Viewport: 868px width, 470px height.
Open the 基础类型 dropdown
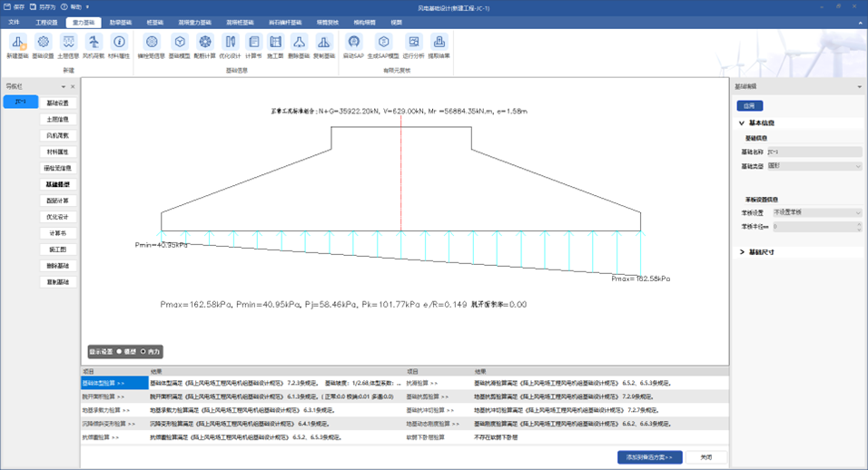814,166
